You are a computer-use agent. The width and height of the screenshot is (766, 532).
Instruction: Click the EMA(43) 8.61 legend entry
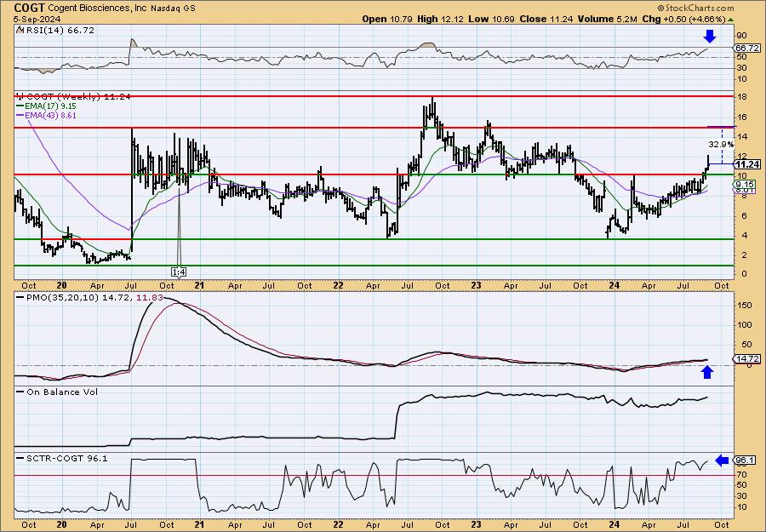coord(53,115)
